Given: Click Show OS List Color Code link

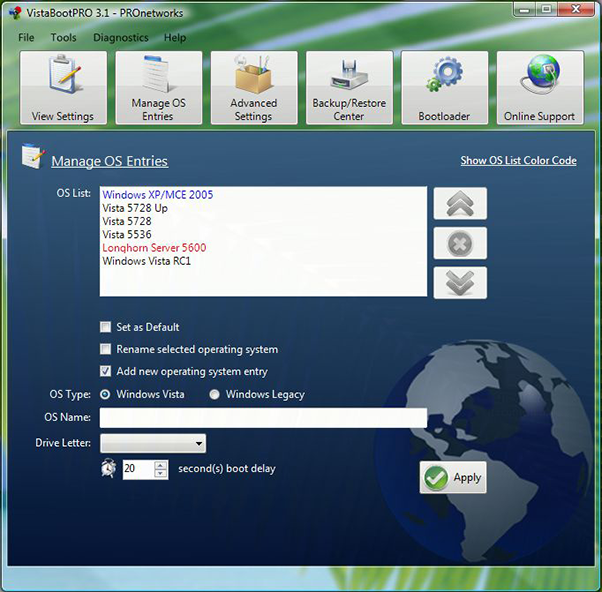Looking at the screenshot, I should (x=518, y=160).
